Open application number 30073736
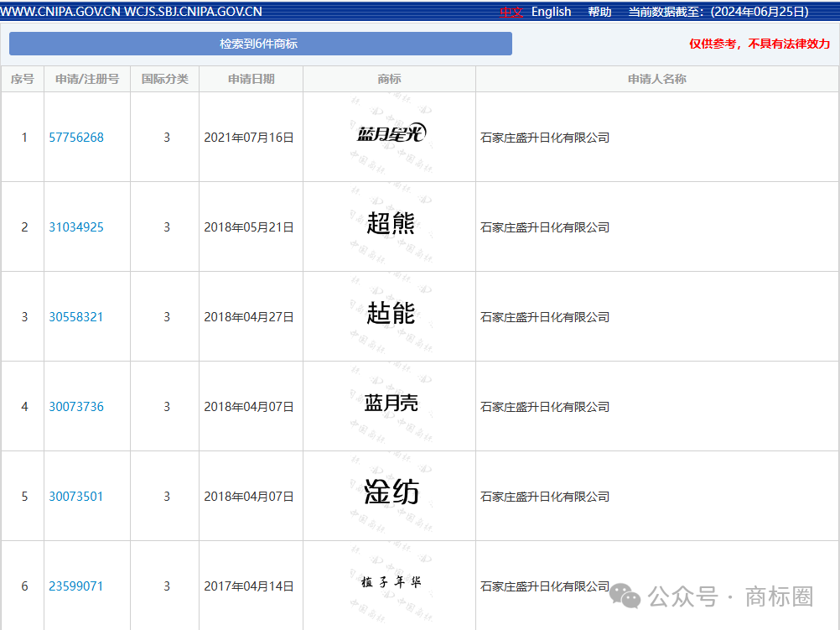This screenshot has width=840, height=630. click(76, 406)
